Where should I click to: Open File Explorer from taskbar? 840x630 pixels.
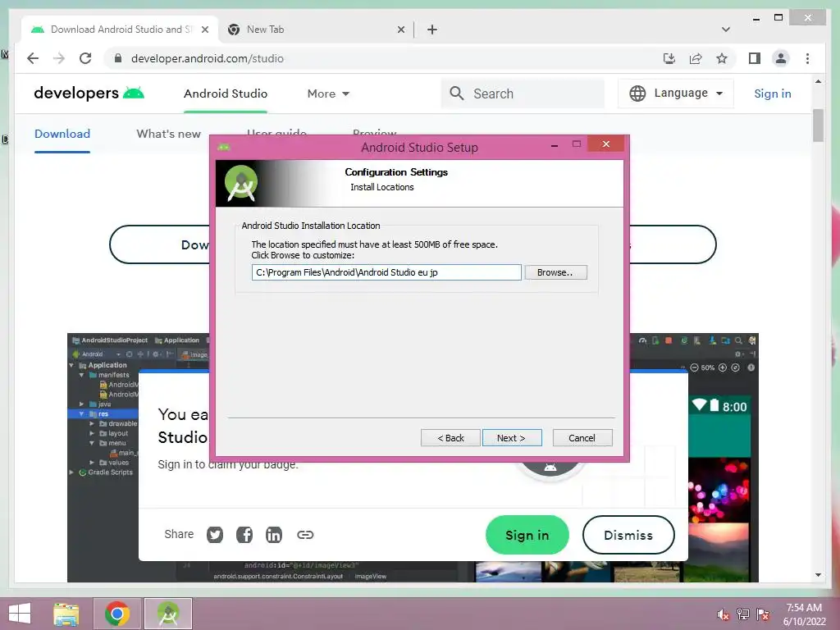click(66, 614)
